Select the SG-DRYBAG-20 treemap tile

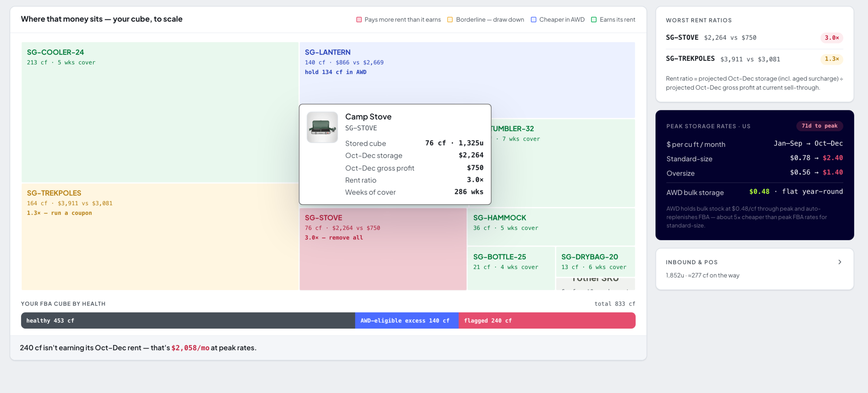pos(595,261)
